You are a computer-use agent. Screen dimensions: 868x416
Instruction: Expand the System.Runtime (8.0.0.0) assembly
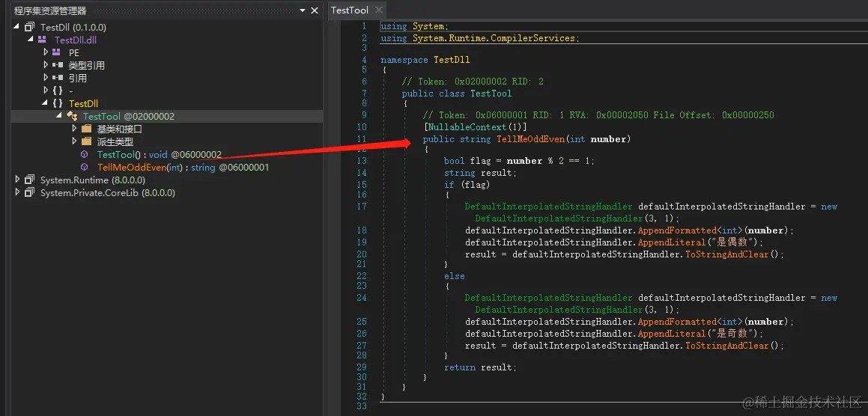pyautogui.click(x=17, y=180)
